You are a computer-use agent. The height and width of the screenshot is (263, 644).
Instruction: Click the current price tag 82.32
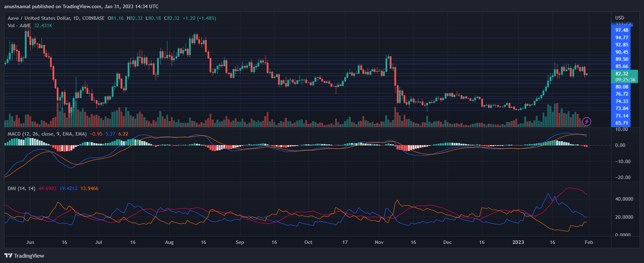pos(622,74)
